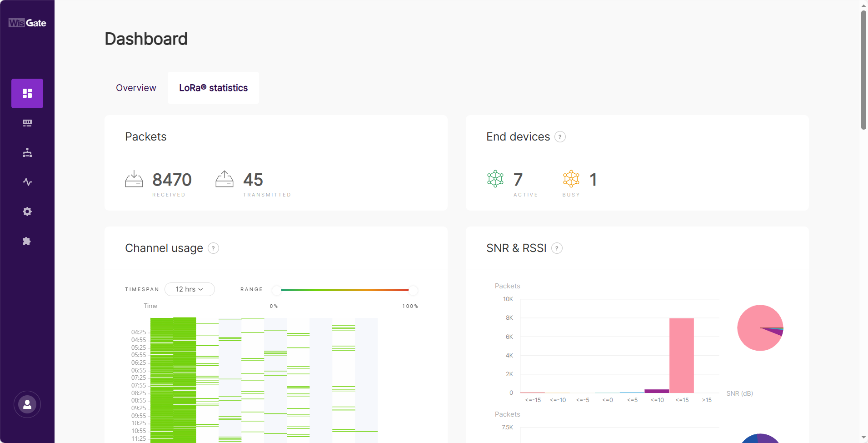Open the diagnostics pulse icon

tap(27, 182)
